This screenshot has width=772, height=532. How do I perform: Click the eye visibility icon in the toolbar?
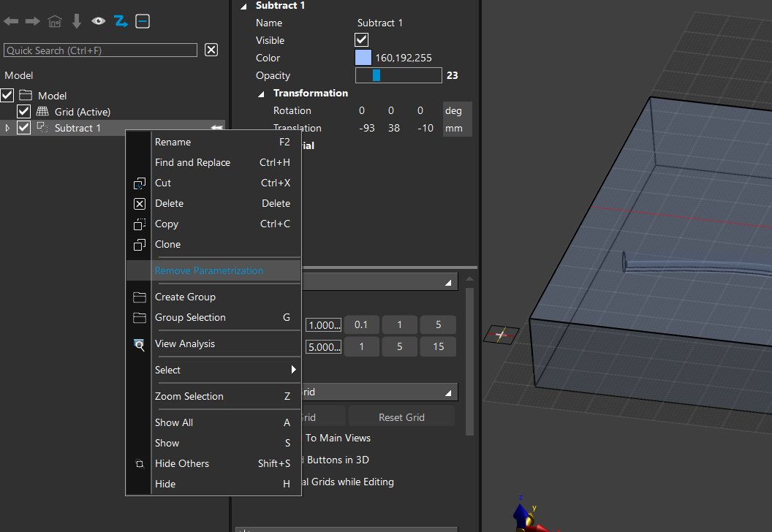pyautogui.click(x=99, y=22)
